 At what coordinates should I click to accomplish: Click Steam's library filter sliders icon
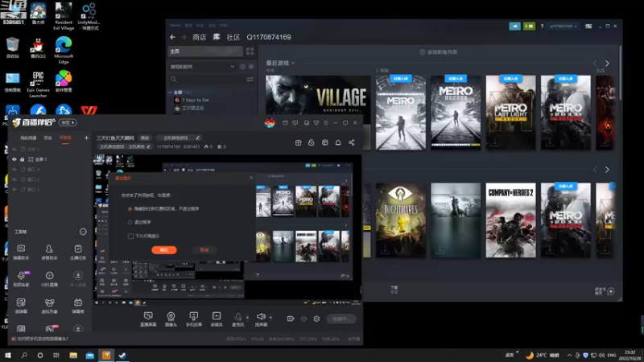(250, 79)
